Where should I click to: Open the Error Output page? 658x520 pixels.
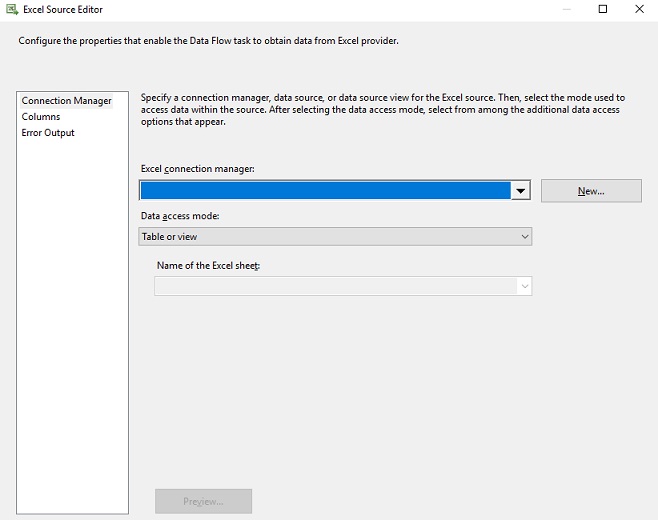pos(48,133)
